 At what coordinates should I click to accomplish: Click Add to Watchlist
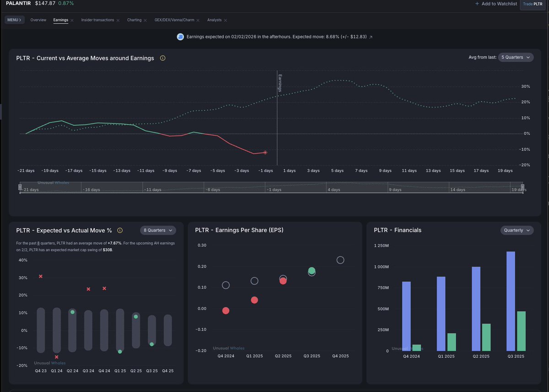coord(496,4)
